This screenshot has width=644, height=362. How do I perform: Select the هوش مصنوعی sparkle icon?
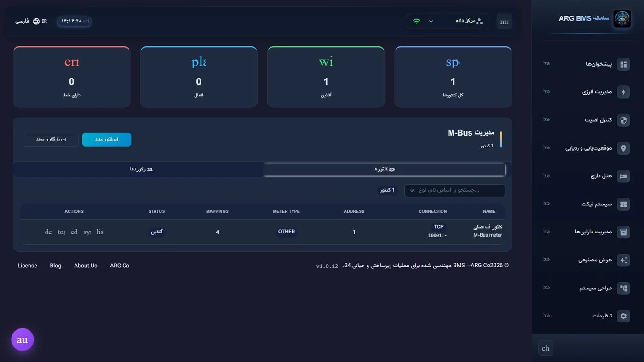coord(623,260)
